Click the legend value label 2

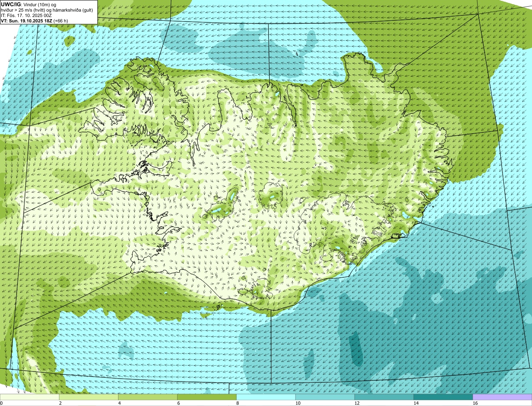60,403
